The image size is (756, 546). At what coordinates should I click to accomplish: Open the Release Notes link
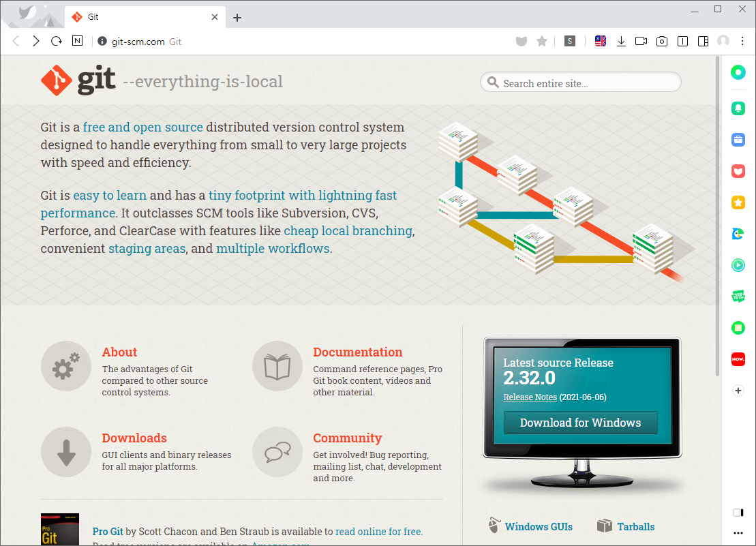coord(530,397)
